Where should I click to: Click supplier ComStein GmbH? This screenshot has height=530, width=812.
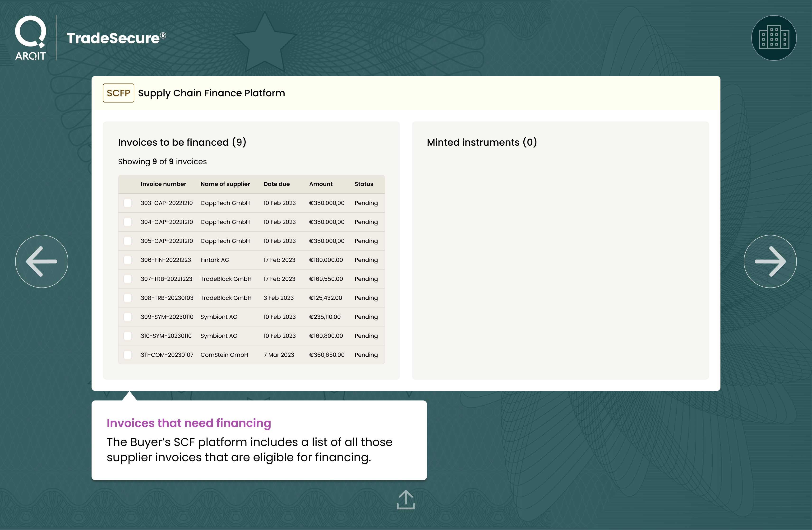(224, 355)
